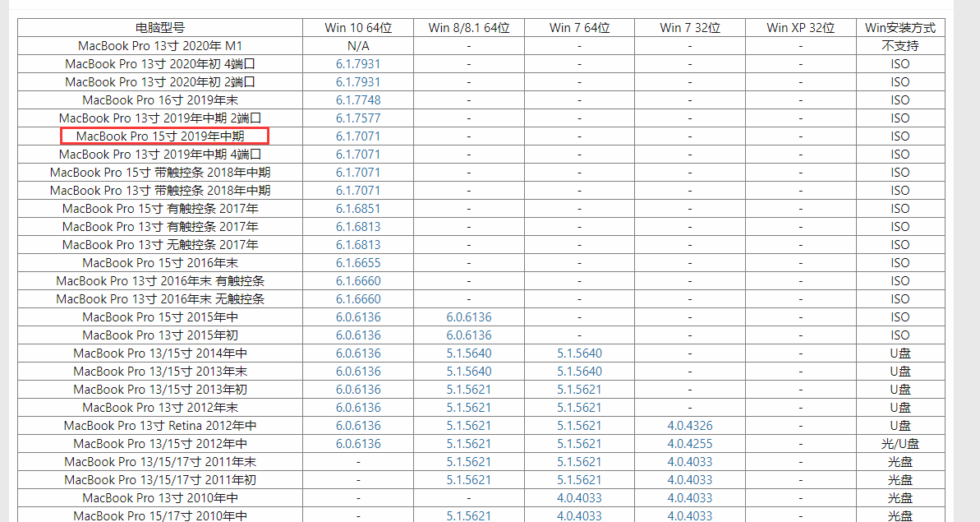Click U盘 cell in 13/15寸 2014年中 row
980x522 pixels.
pyautogui.click(x=900, y=353)
